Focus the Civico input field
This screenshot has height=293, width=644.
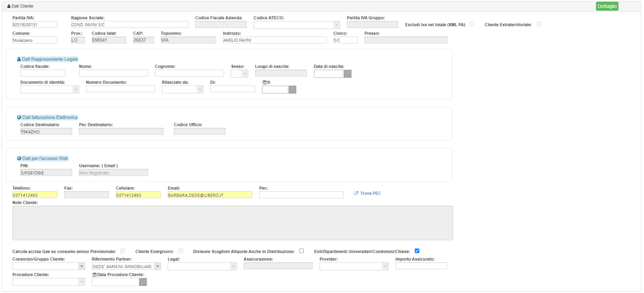[345, 40]
